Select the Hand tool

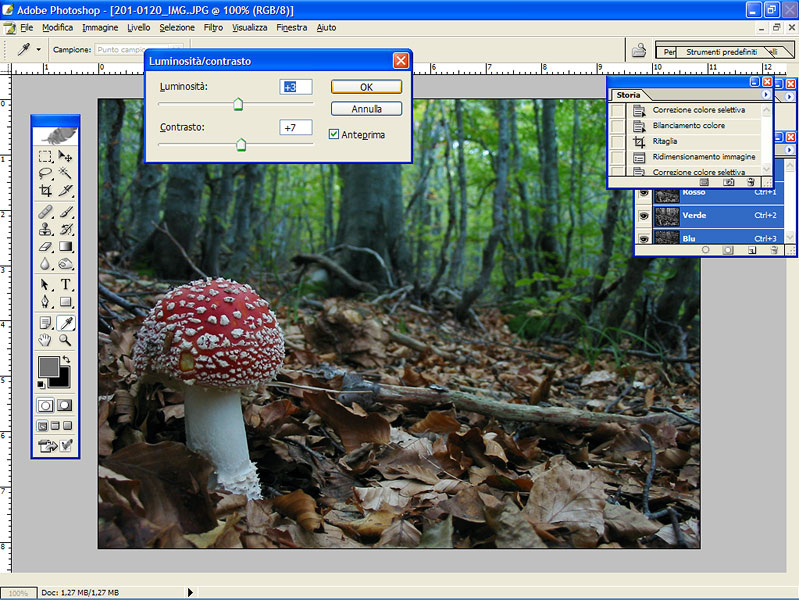46,340
